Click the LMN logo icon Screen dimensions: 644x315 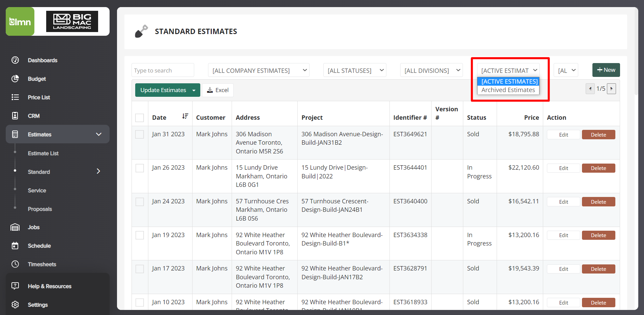click(20, 22)
